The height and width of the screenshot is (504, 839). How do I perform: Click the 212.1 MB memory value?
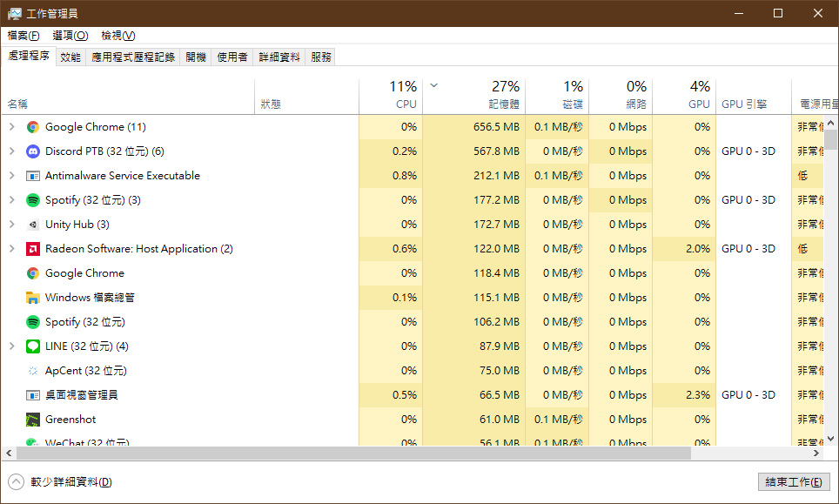(x=497, y=176)
